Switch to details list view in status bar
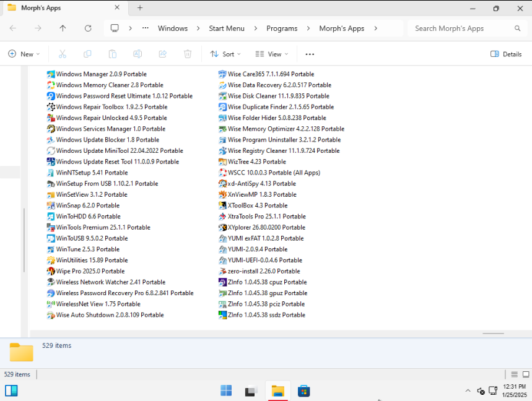 515,374
